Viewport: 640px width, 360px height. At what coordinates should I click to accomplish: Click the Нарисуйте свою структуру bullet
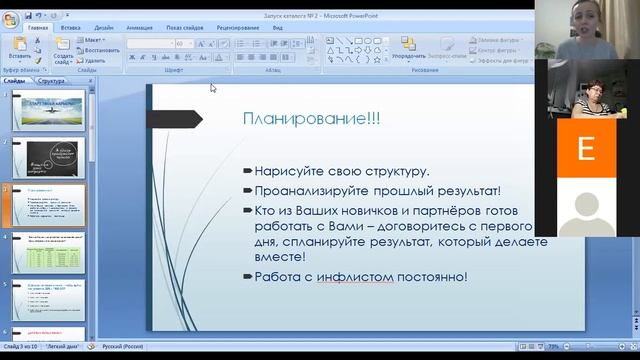pyautogui.click(x=342, y=171)
